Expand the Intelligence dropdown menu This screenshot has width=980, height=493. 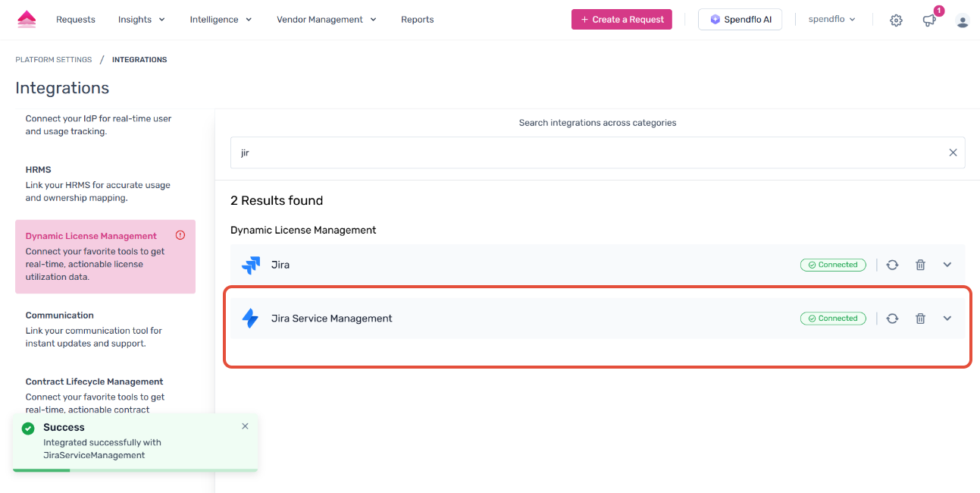221,20
